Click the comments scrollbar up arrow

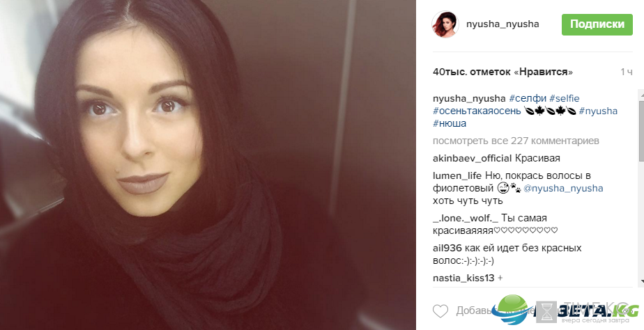click(x=641, y=94)
